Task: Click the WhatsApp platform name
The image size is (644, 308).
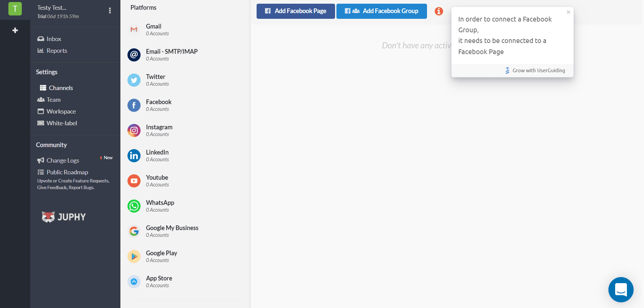Action: click(160, 203)
